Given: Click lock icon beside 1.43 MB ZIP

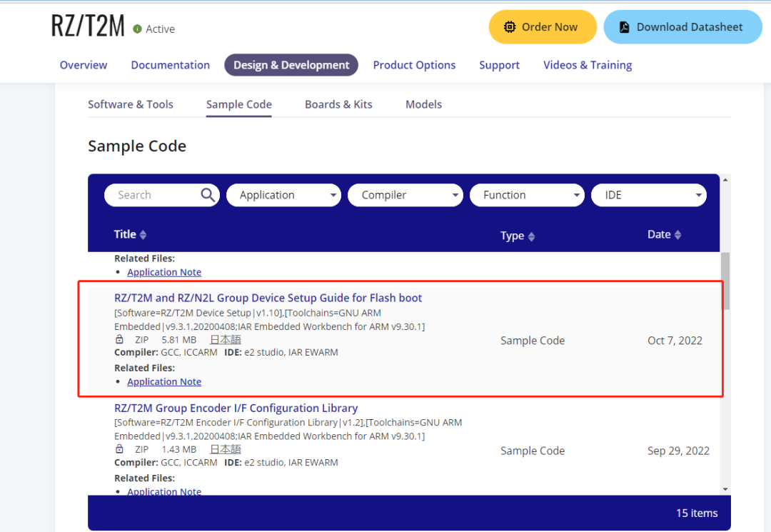Looking at the screenshot, I should [x=119, y=449].
